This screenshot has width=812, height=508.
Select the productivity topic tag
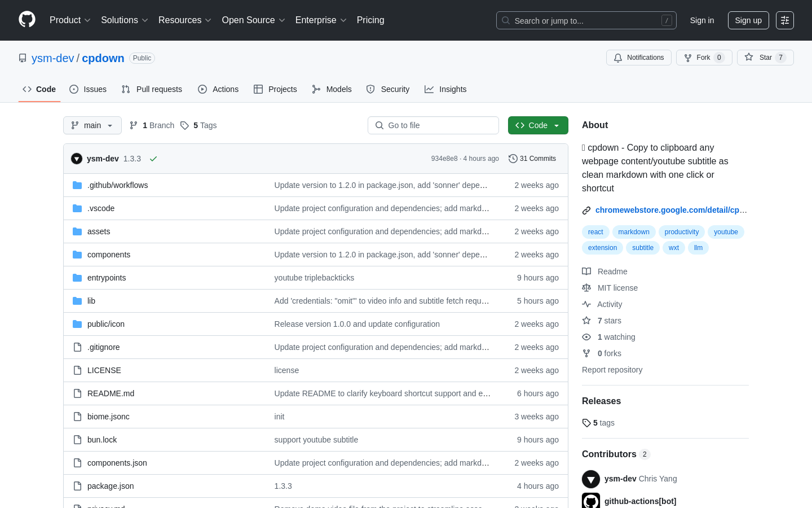(682, 232)
